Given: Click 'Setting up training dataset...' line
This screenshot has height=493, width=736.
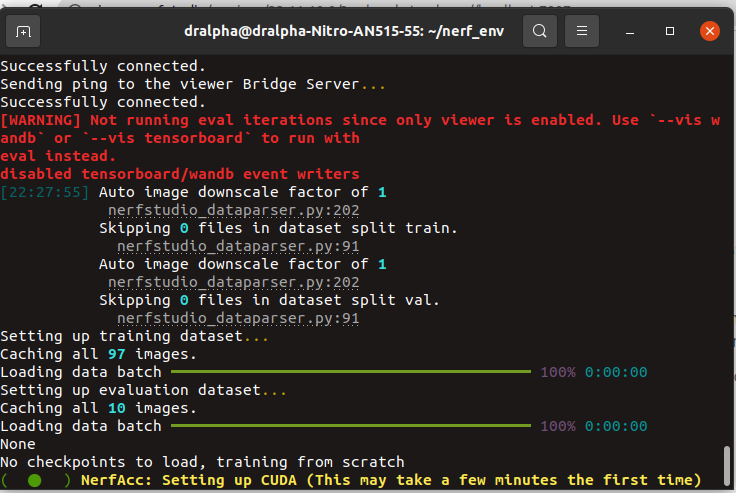Looking at the screenshot, I should click(x=134, y=336).
